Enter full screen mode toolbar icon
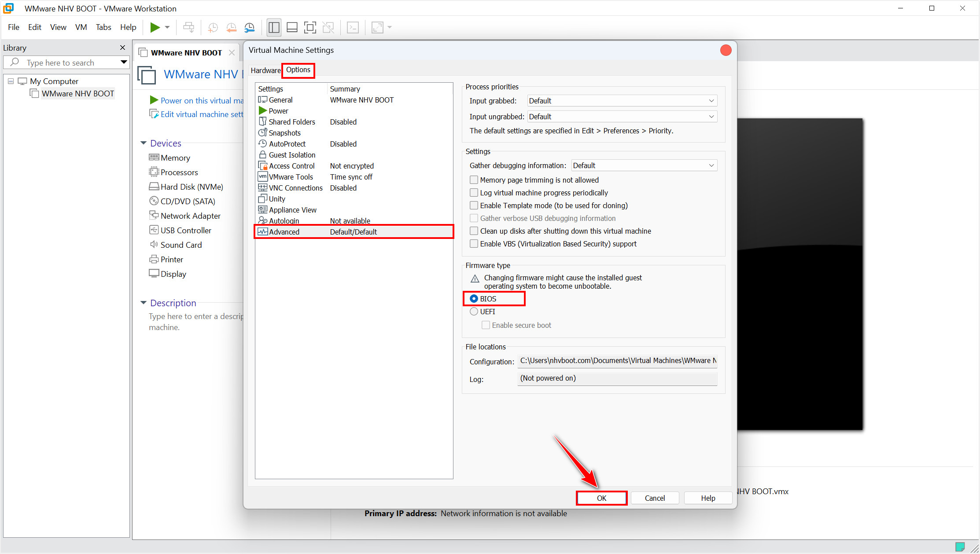The height and width of the screenshot is (554, 980). coord(310,27)
